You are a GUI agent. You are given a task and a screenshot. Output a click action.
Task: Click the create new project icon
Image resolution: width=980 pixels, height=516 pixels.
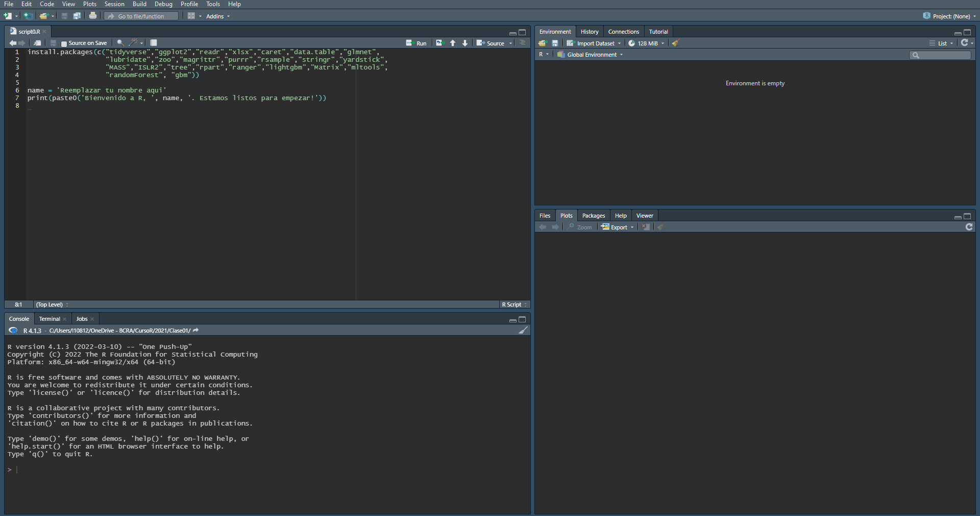tap(29, 16)
